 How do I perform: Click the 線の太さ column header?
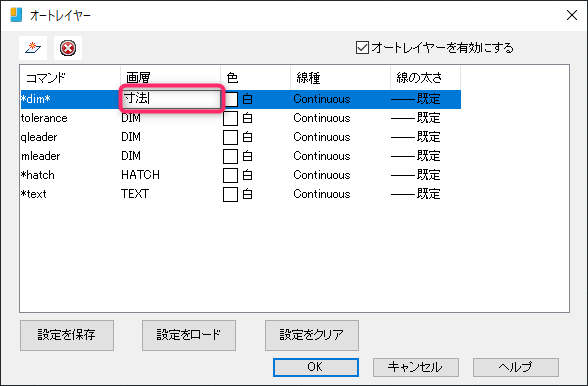[x=425, y=78]
